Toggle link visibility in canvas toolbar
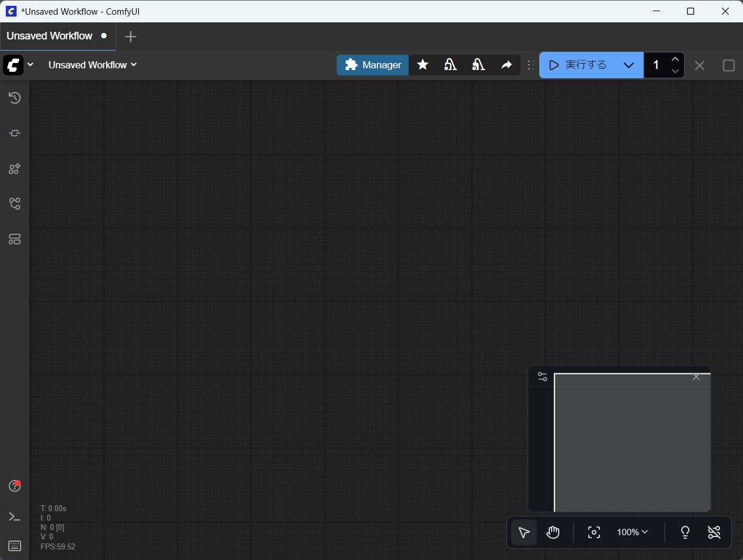Image resolution: width=743 pixels, height=560 pixels. click(714, 532)
